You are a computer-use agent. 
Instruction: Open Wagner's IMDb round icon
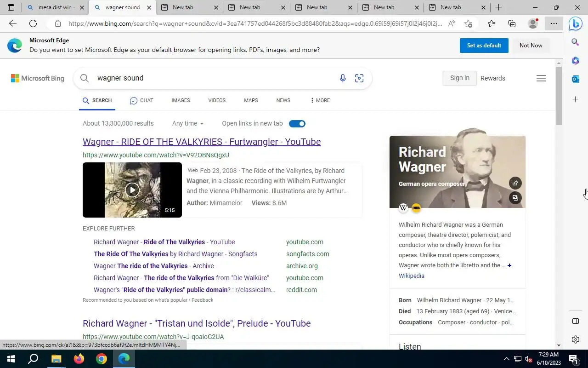coord(416,208)
